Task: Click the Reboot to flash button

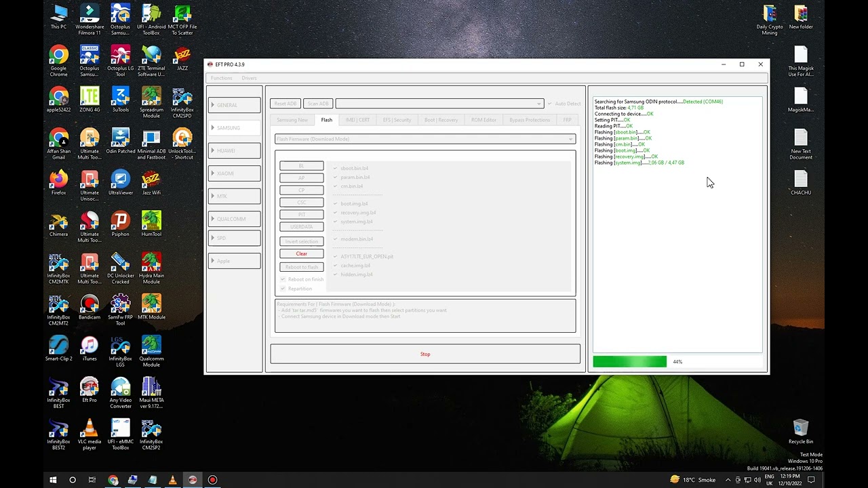Action: (x=302, y=267)
